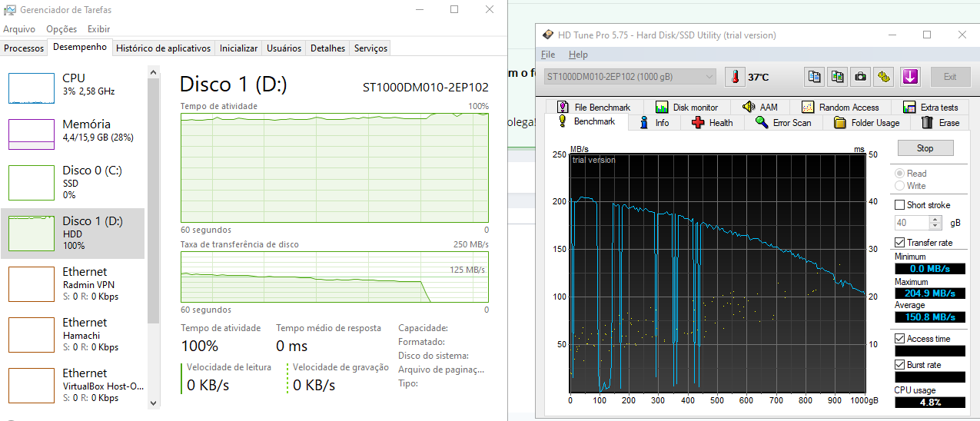
Task: Select the Desempenho tab
Action: point(80,48)
